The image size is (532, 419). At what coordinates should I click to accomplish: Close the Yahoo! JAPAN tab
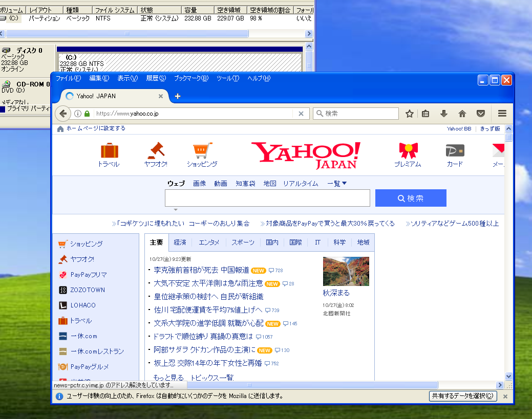[161, 96]
